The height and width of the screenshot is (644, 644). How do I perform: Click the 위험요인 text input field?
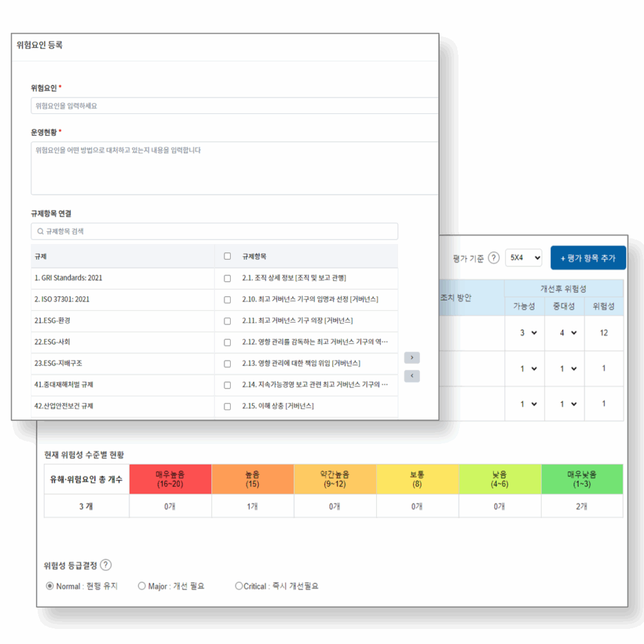coord(234,106)
